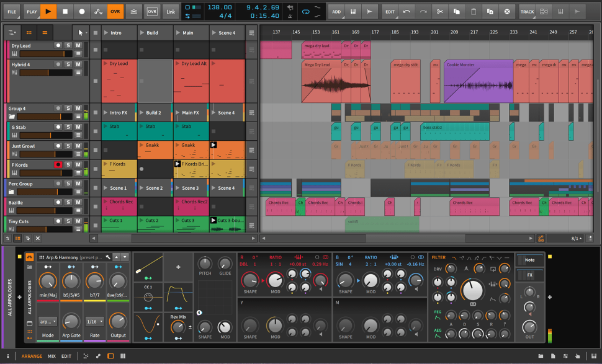Toggle the metronome icon

coord(290,16)
